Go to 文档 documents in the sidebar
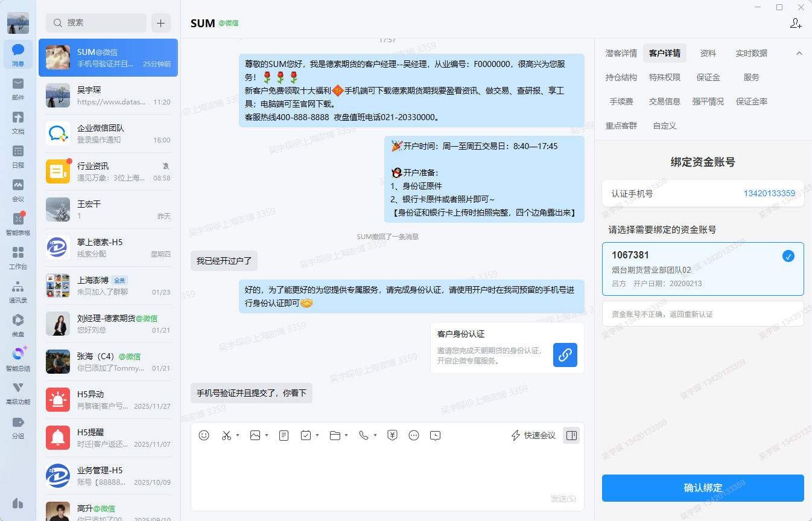The height and width of the screenshot is (521, 812). (x=18, y=122)
